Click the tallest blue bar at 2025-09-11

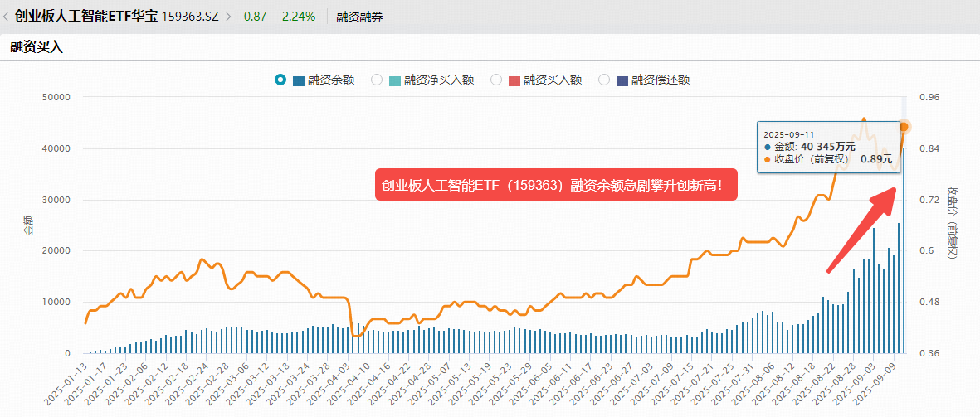pos(904,250)
